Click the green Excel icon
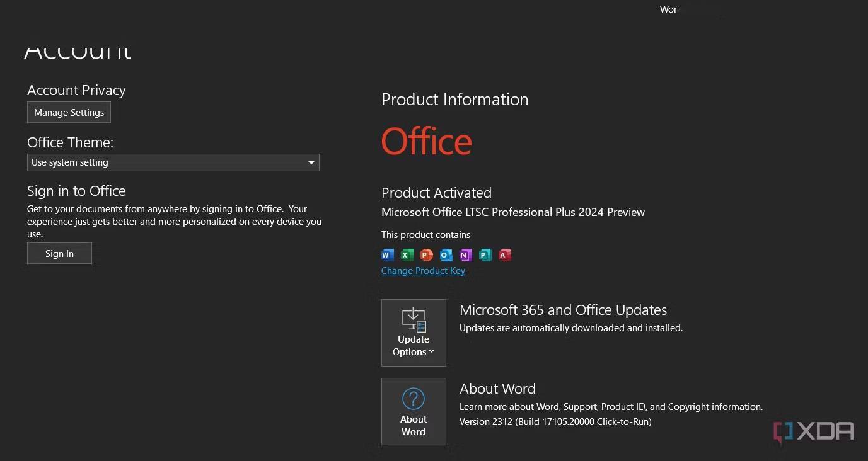 407,255
